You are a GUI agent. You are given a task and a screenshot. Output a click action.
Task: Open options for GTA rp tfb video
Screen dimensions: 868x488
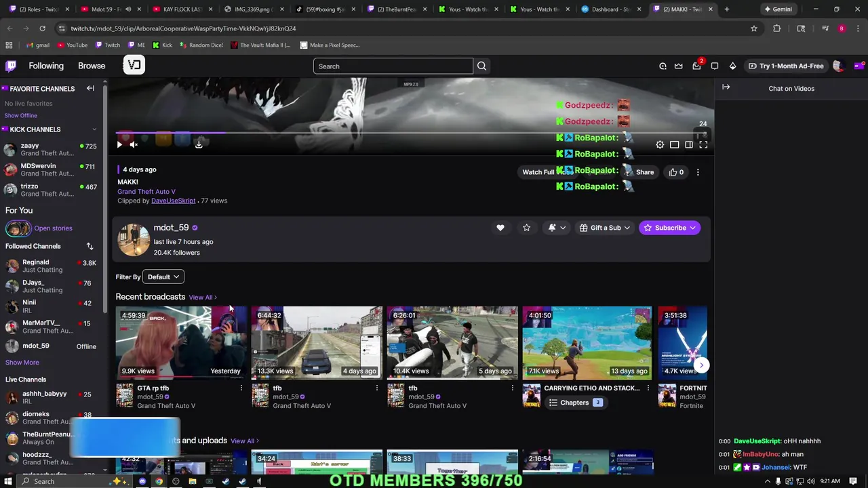241,388
